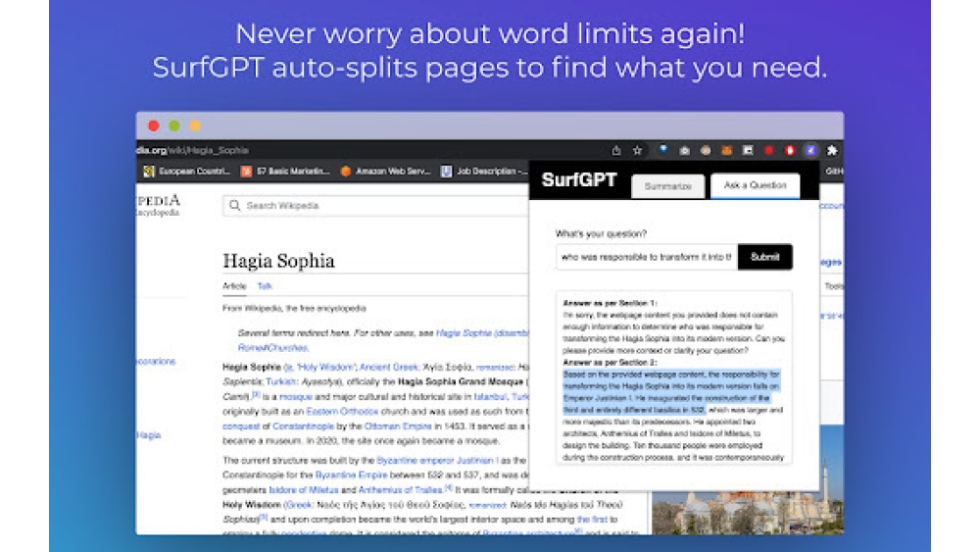Open the Isidore of Miletus link
The width and height of the screenshot is (980, 552).
(x=304, y=490)
